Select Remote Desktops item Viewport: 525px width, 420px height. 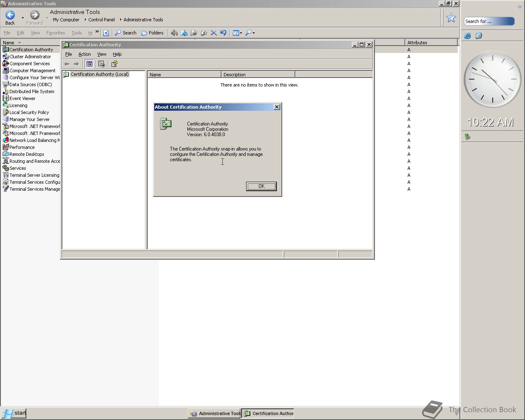coord(27,154)
